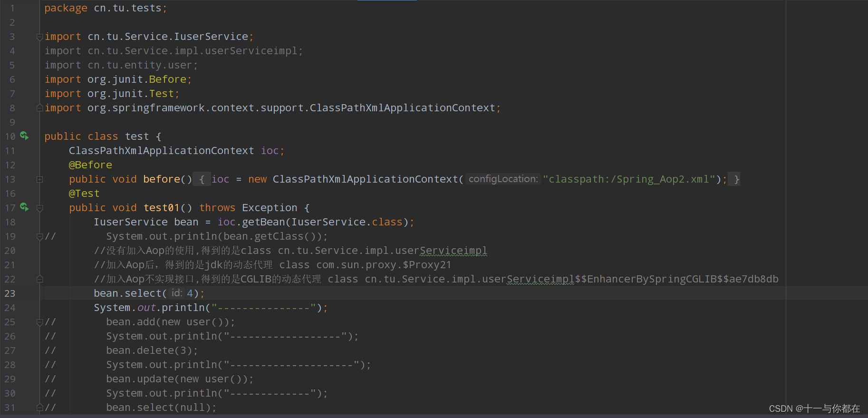Click the commented bean.delete(3) line
The height and width of the screenshot is (418, 868).
coord(152,350)
